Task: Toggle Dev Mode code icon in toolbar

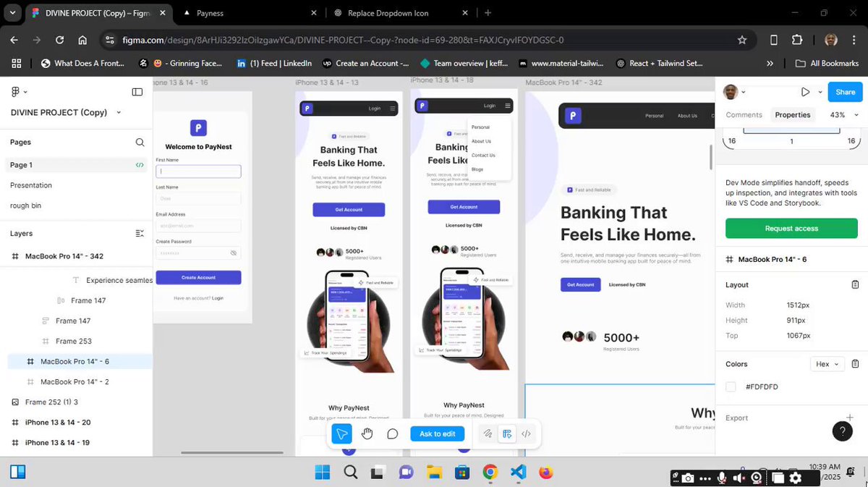Action: (x=527, y=433)
